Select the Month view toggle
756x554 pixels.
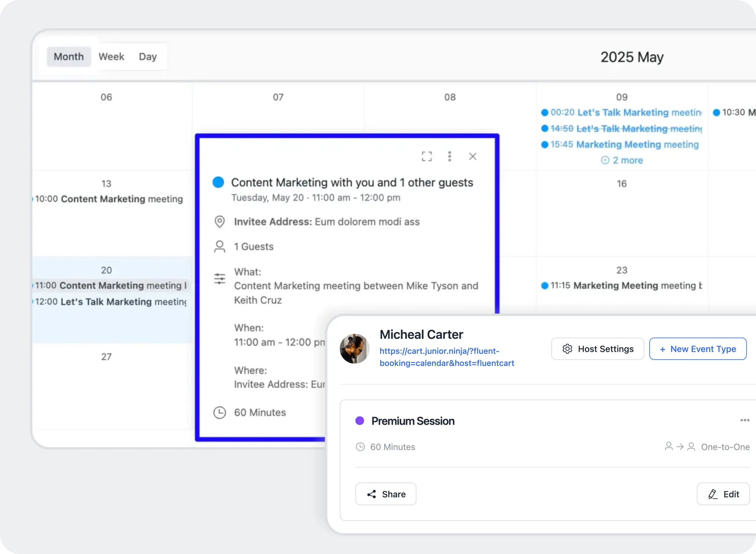pyautogui.click(x=68, y=56)
